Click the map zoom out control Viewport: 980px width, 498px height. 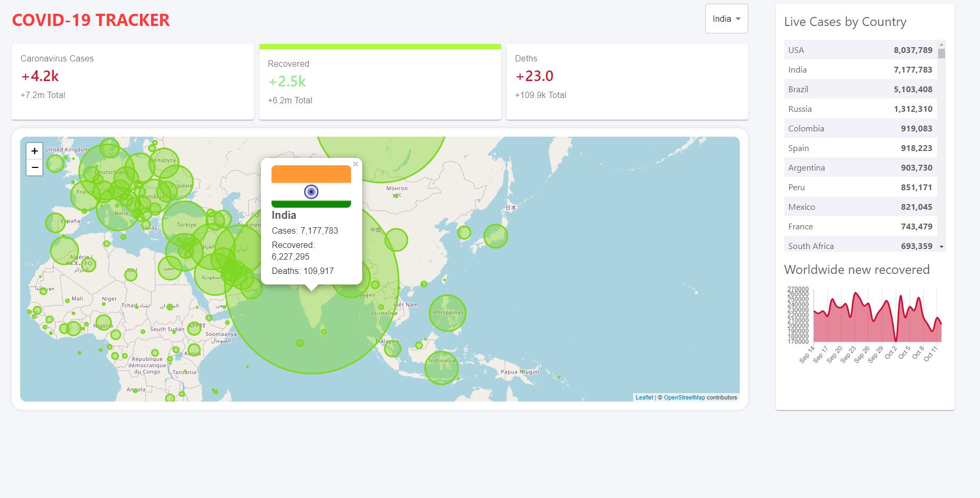coord(34,167)
